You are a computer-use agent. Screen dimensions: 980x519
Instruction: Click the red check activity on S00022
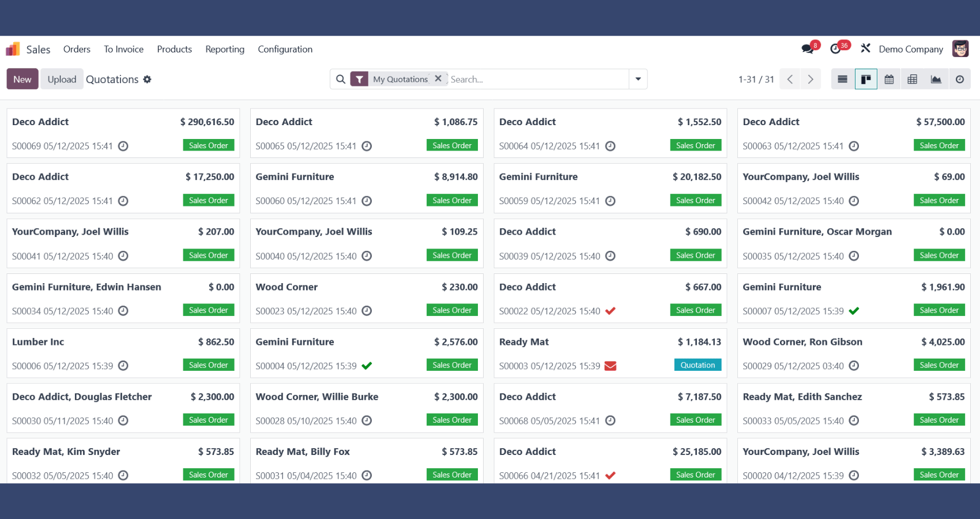pyautogui.click(x=610, y=311)
